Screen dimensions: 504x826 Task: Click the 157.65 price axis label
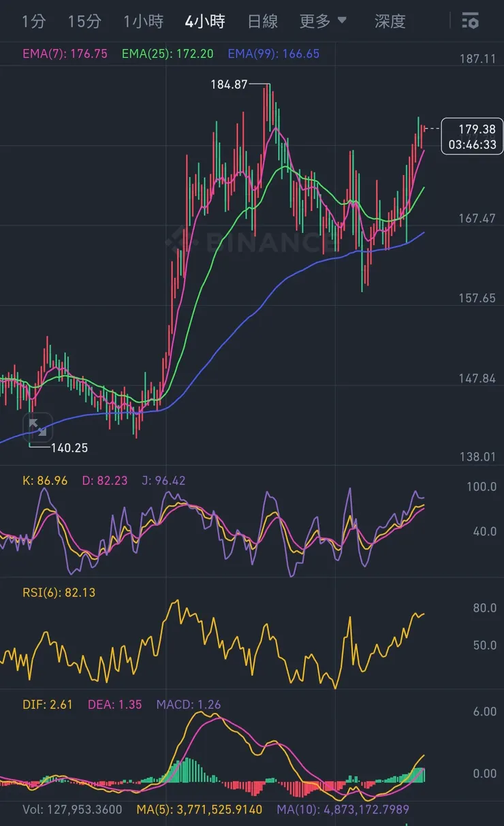477,298
